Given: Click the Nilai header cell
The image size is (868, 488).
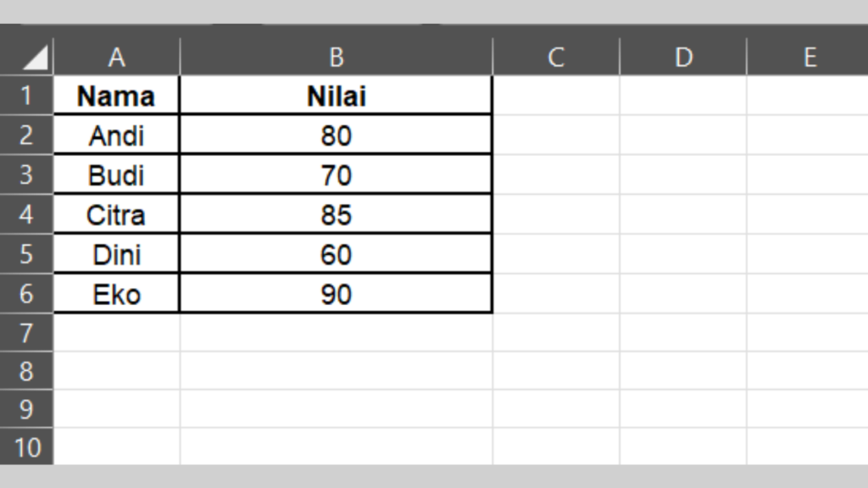Looking at the screenshot, I should (x=337, y=96).
